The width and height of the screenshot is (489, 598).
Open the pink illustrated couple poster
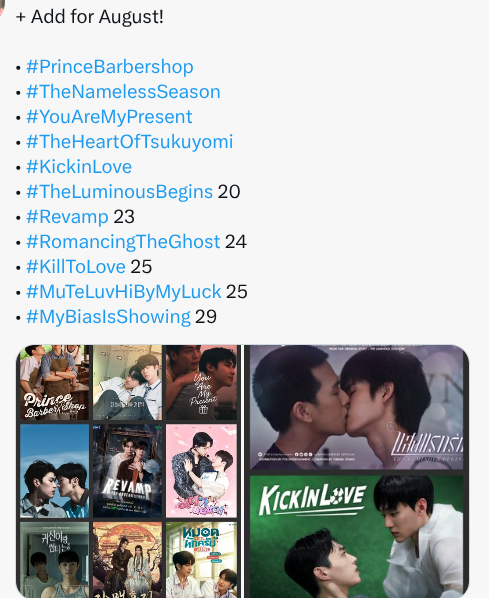click(x=201, y=471)
